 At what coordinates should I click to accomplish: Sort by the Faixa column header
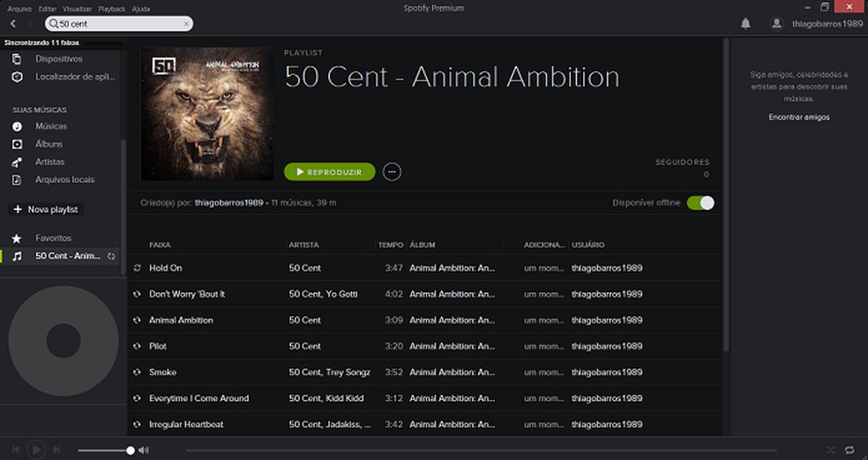click(160, 245)
